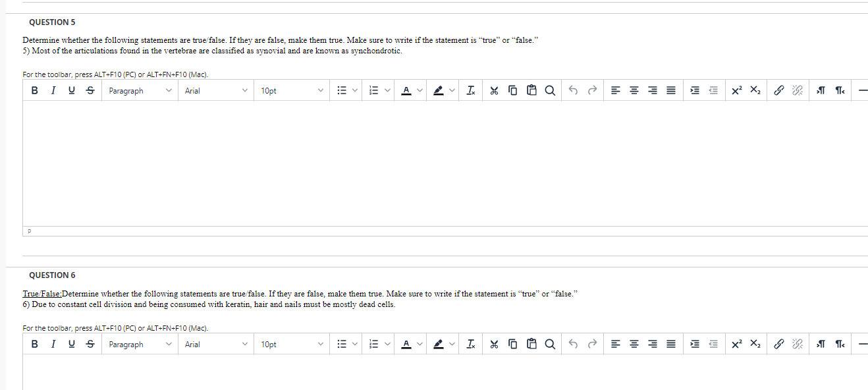Set left-to-right text direction in Question 5
Viewport: 868px width, 390px height.
(x=821, y=91)
